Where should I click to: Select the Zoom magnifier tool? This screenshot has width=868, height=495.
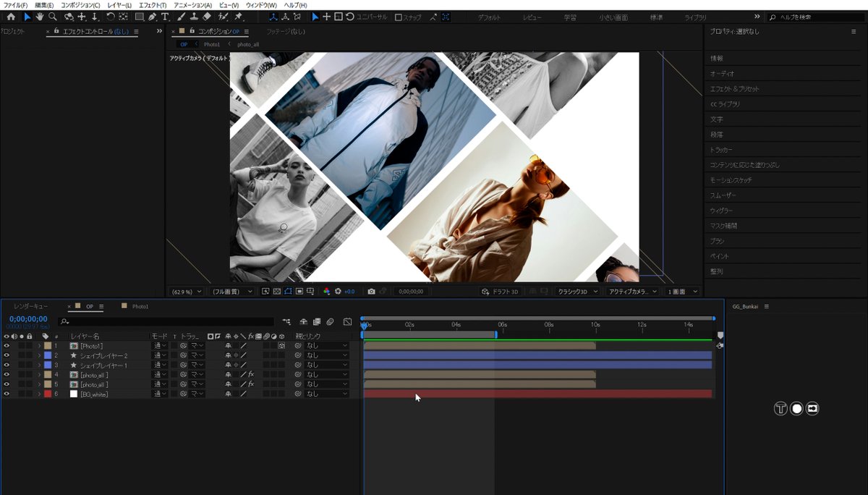[x=53, y=17]
